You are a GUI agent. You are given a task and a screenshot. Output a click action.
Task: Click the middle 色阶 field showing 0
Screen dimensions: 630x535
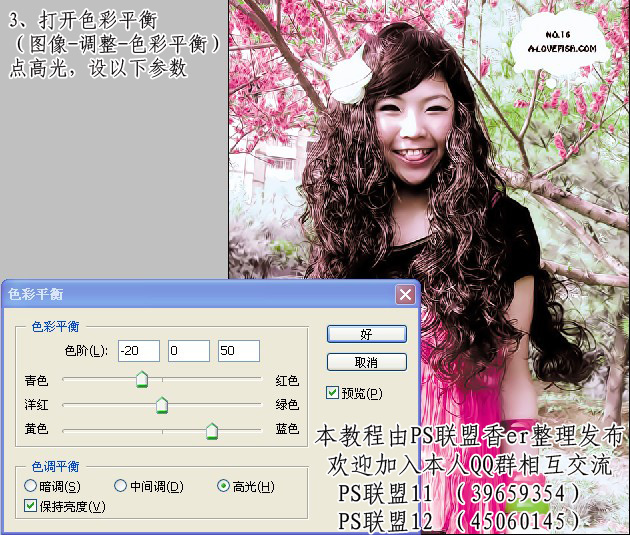pyautogui.click(x=188, y=351)
